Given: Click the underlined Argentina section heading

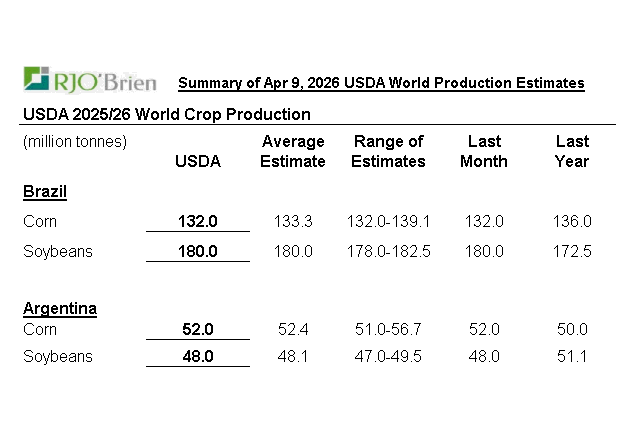Looking at the screenshot, I should click(x=60, y=308).
